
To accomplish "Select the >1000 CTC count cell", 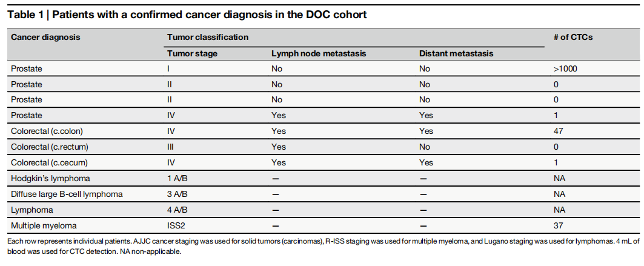I will (x=565, y=69).
